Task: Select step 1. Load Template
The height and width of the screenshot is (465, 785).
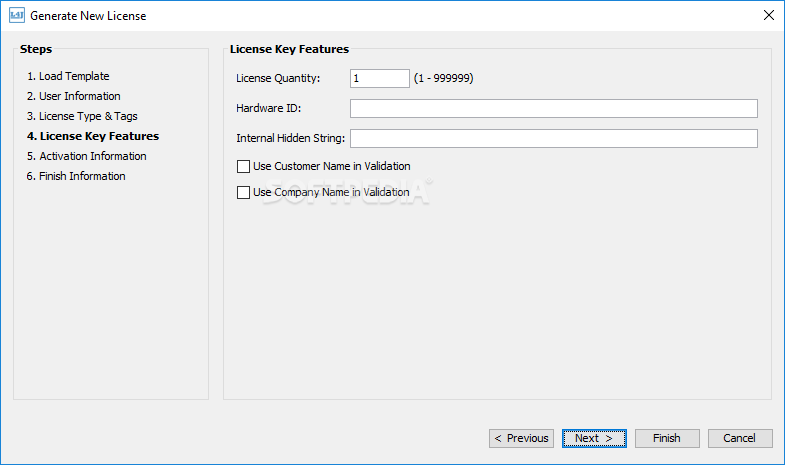Action: pyautogui.click(x=68, y=76)
